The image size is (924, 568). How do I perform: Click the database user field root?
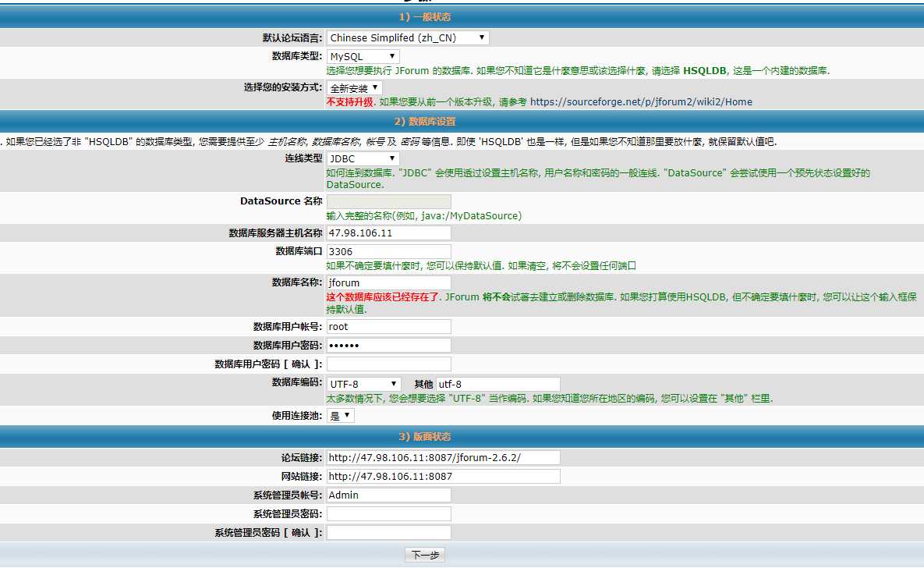click(x=389, y=326)
